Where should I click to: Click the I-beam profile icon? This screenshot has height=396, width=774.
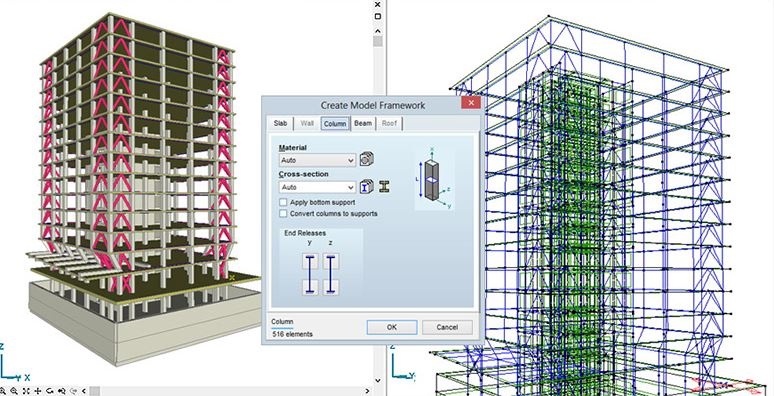click(x=384, y=187)
